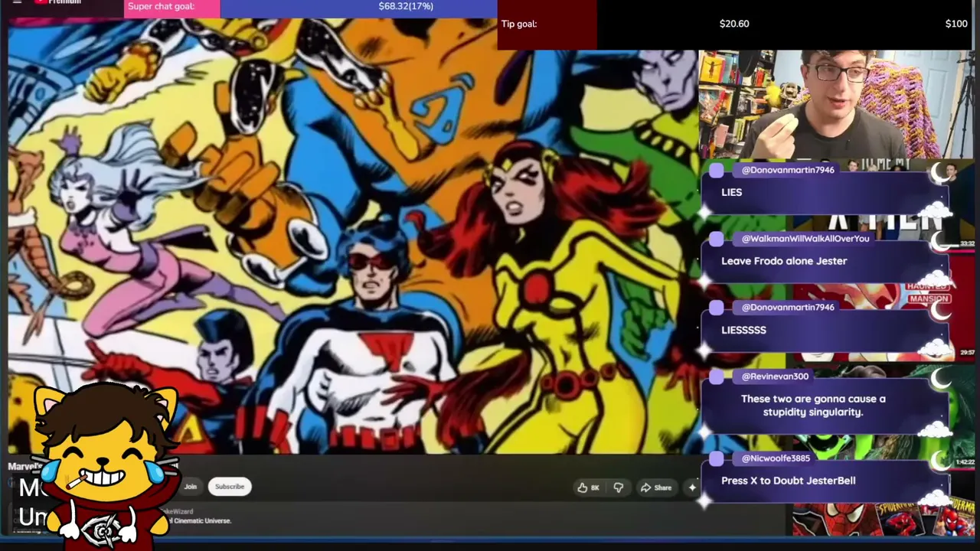Click the 'LIESSSSS' chat message

click(x=743, y=330)
